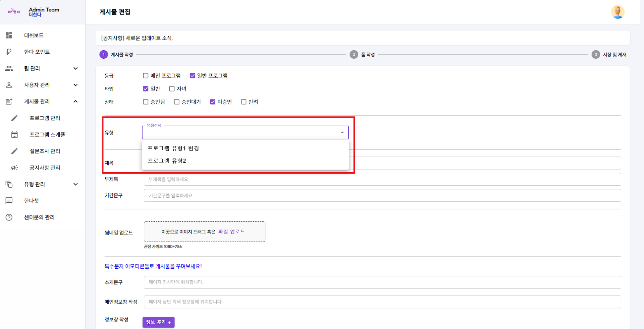The height and width of the screenshot is (329, 644).
Task: Click the dashboard grid icon in sidebar
Action: 9,35
